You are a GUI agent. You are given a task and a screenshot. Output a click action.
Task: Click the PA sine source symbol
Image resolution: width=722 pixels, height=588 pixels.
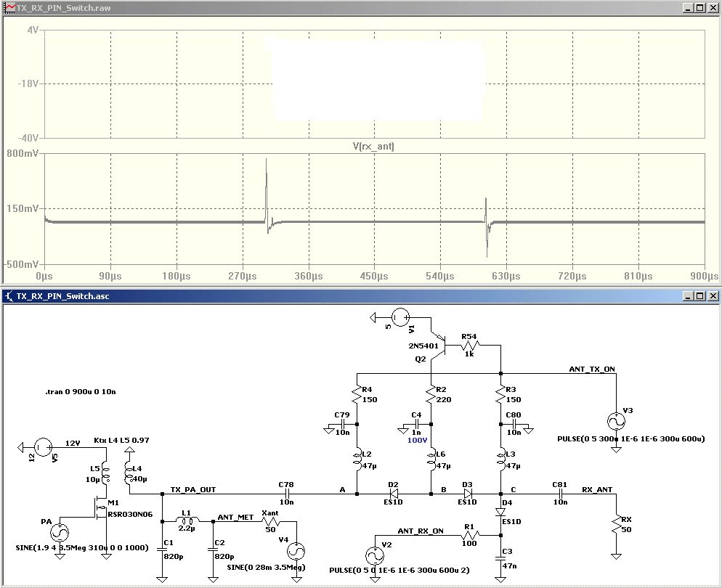pos(60,531)
